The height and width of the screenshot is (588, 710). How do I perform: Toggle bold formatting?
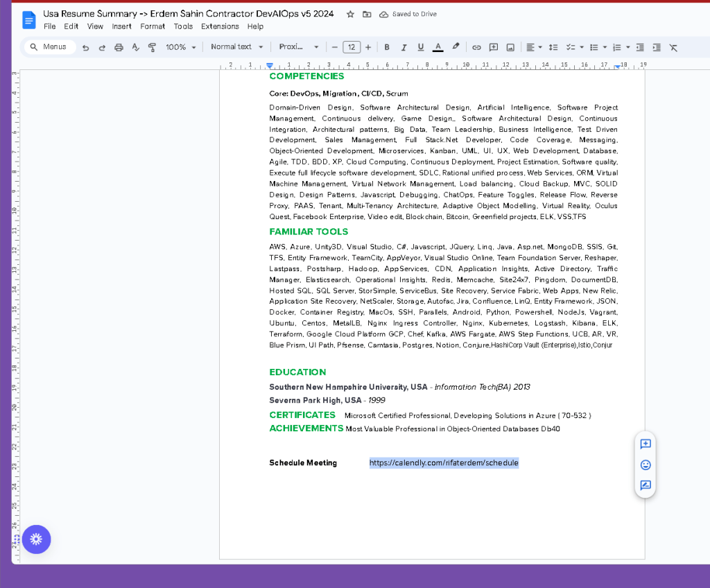[x=387, y=47]
